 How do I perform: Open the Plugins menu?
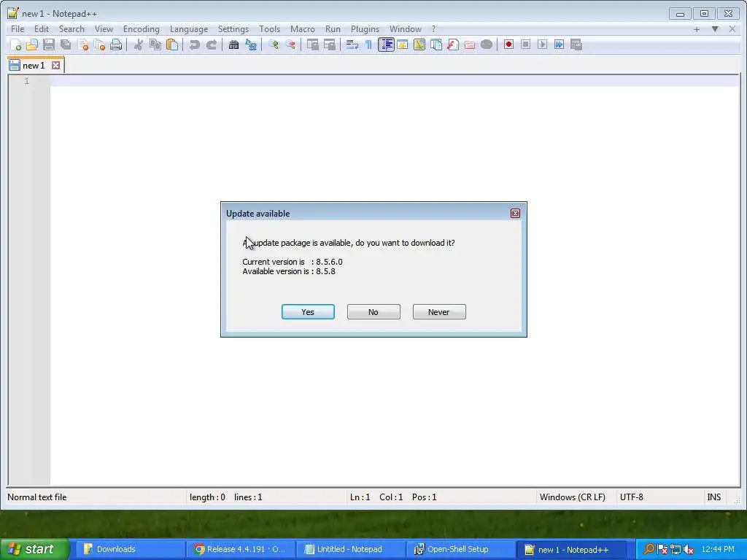point(365,29)
